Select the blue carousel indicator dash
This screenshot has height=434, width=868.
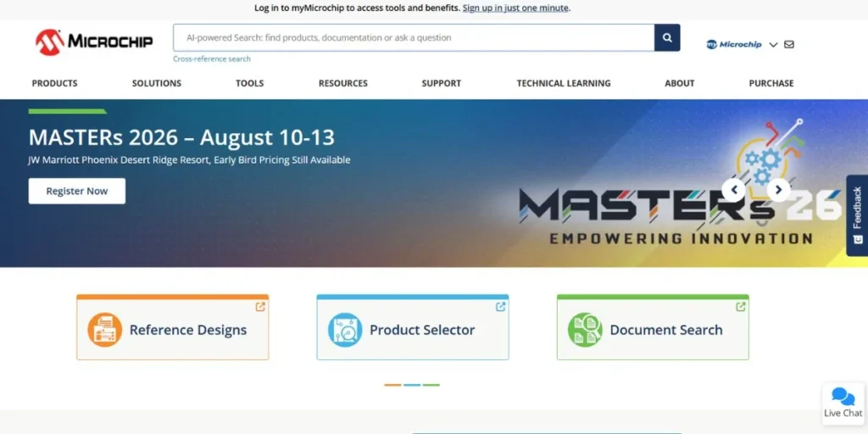[x=412, y=385]
